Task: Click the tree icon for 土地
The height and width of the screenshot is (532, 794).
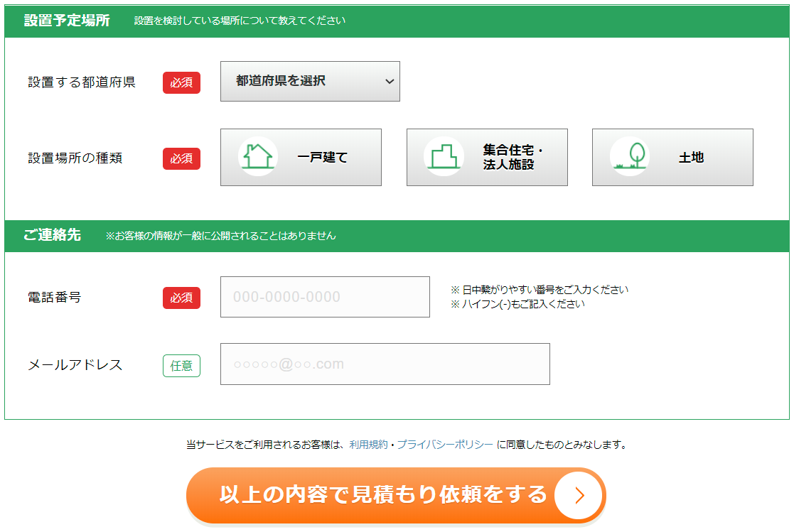Action: 630,156
